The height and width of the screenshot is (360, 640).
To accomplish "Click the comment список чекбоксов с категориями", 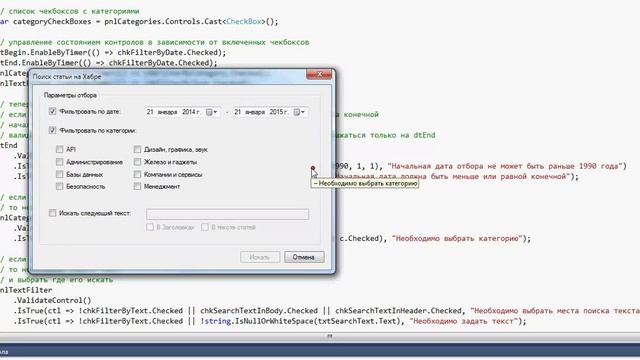I will tap(70, 11).
